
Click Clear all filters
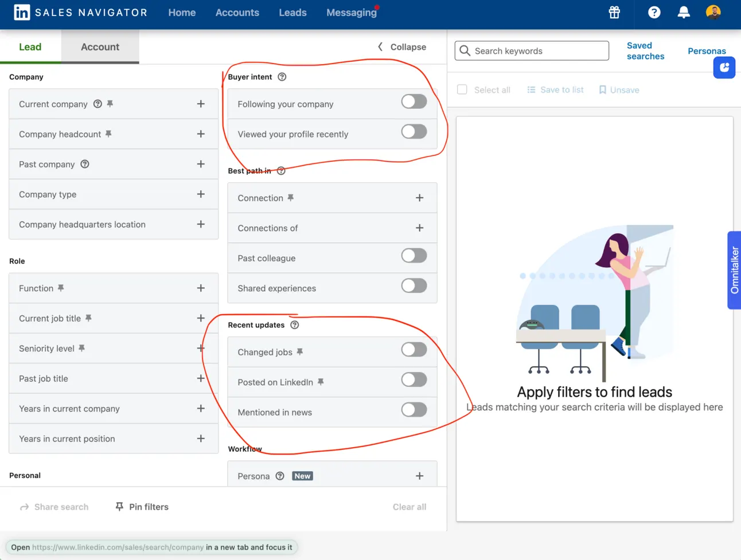pyautogui.click(x=409, y=507)
